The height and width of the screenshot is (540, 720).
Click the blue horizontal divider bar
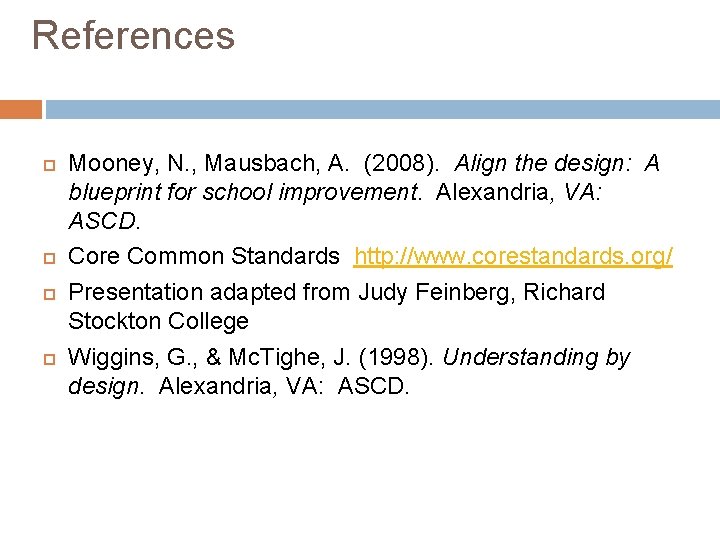pyautogui.click(x=382, y=109)
